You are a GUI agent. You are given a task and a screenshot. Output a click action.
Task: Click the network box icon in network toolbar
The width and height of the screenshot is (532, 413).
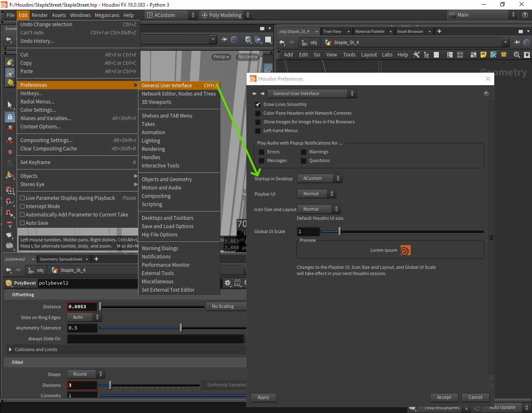[x=473, y=55]
